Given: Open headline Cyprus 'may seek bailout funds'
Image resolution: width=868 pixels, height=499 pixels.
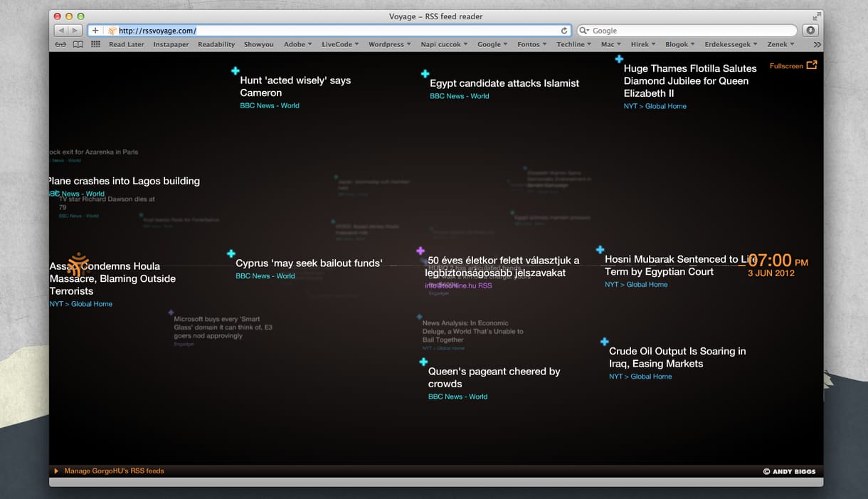Looking at the screenshot, I should pyautogui.click(x=309, y=263).
